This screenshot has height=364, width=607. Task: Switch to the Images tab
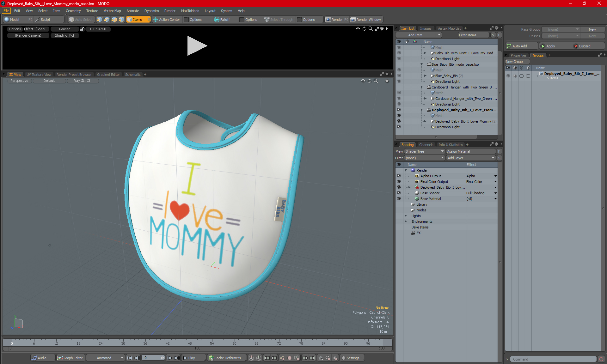(x=426, y=28)
